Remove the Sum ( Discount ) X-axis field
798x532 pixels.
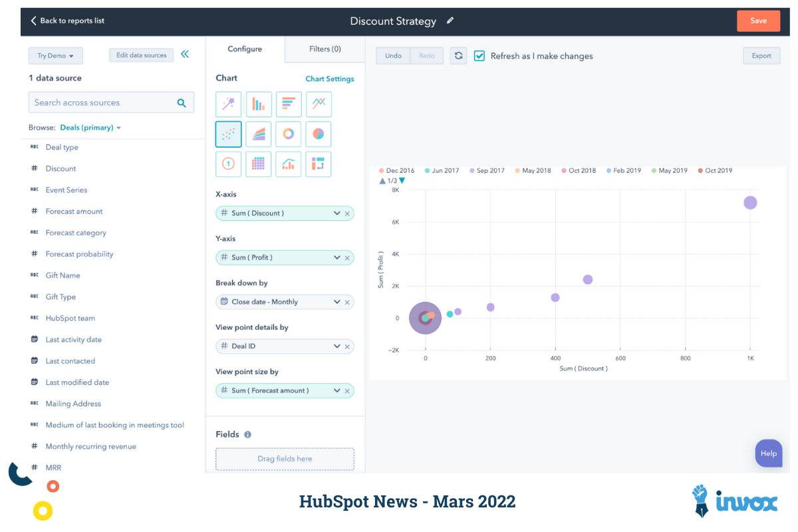tap(347, 213)
